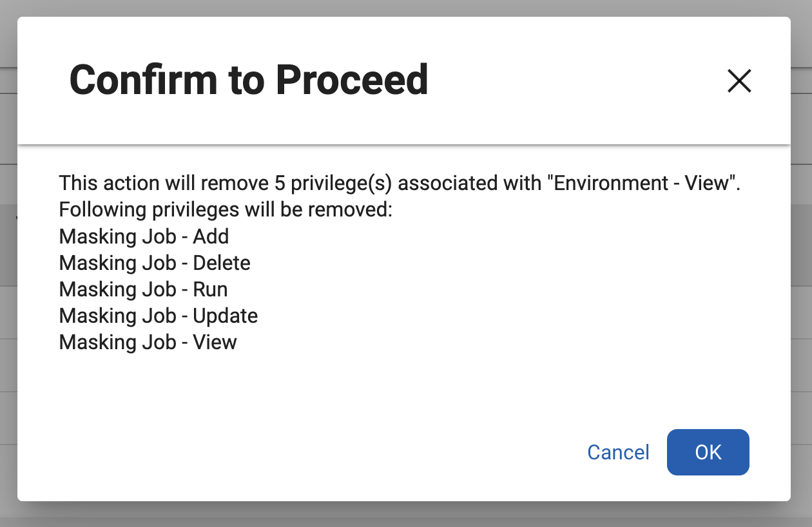Click the empty space beneath the privilege list
The width and height of the screenshot is (812, 527).
click(x=406, y=387)
